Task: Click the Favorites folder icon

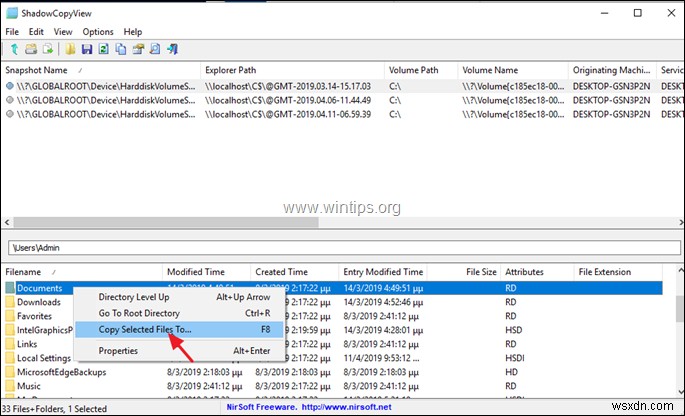Action: pyautogui.click(x=10, y=316)
